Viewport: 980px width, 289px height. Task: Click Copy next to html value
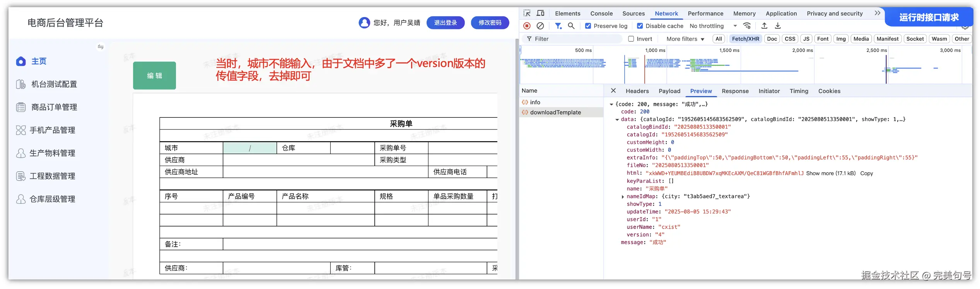866,173
